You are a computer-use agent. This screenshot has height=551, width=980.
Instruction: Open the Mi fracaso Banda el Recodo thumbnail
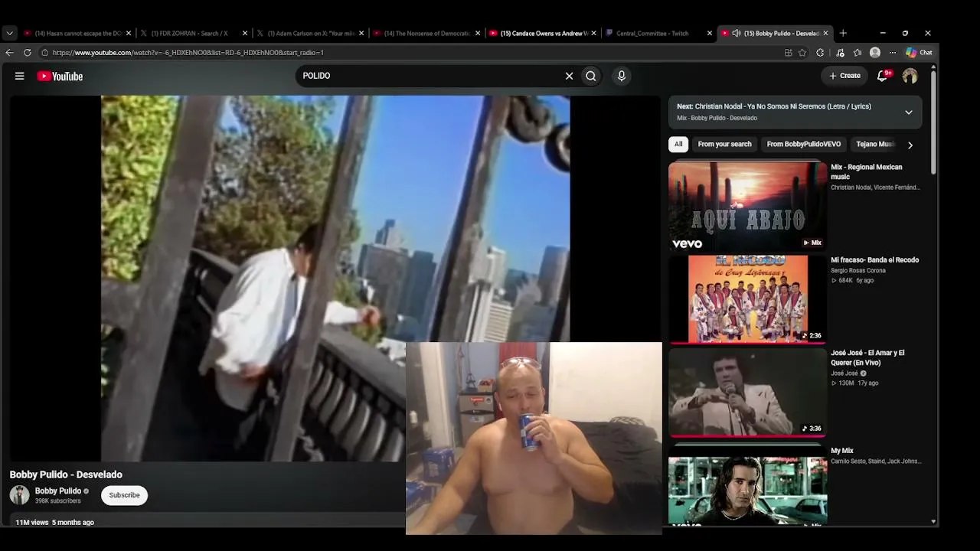click(748, 299)
